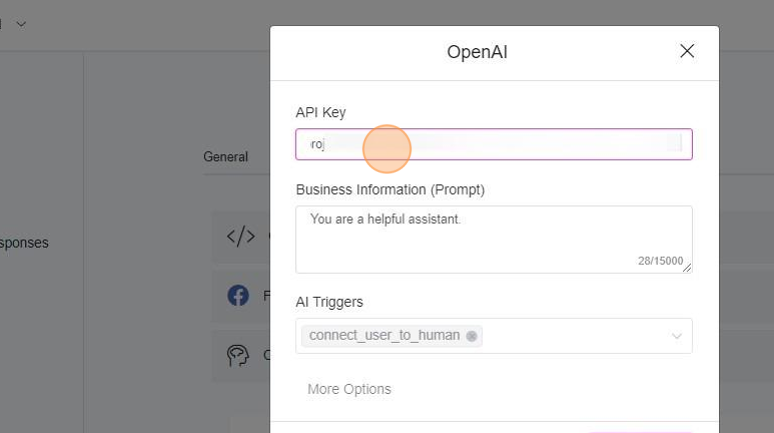This screenshot has height=433, width=774.
Task: Remove the connect_user_to_human trigger tag
Action: (x=472, y=336)
